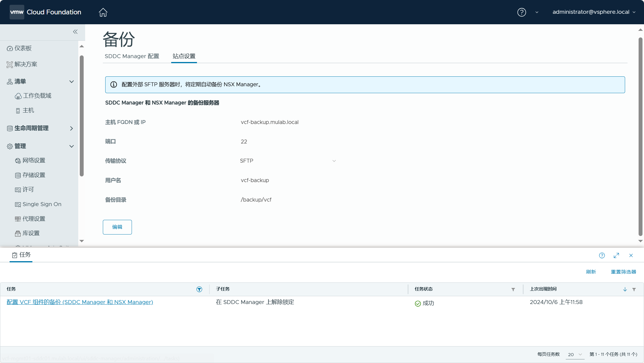Open the 任务状态 column filter
644x363 pixels.
pyautogui.click(x=513, y=289)
